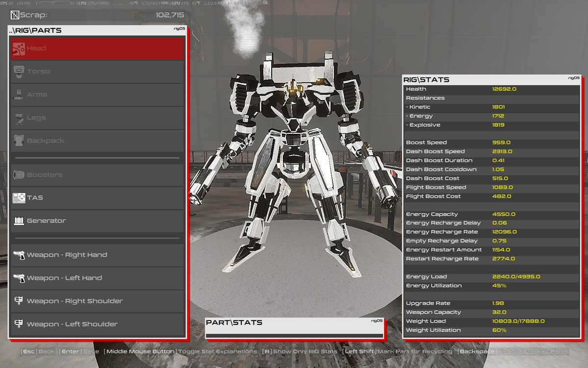Screen dimensions: 588x368
Task: Click the Left Hand weapon pistol icon
Action: 19,278
